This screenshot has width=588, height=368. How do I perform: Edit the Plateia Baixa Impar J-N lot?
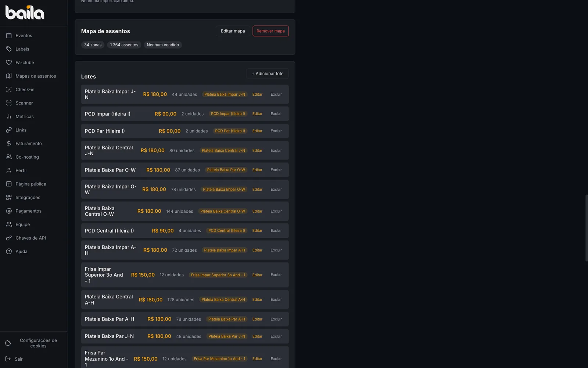257,95
